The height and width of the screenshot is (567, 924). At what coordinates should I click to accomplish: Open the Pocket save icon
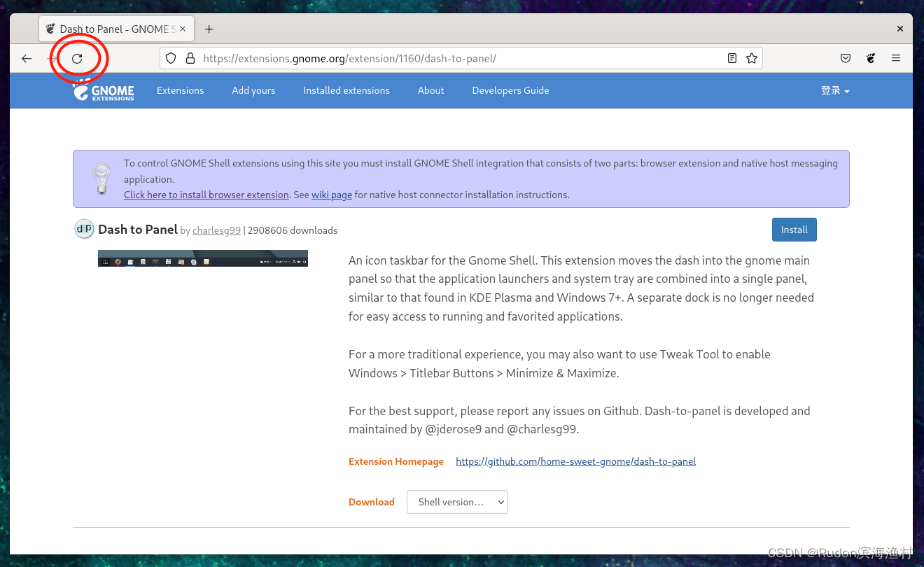846,59
